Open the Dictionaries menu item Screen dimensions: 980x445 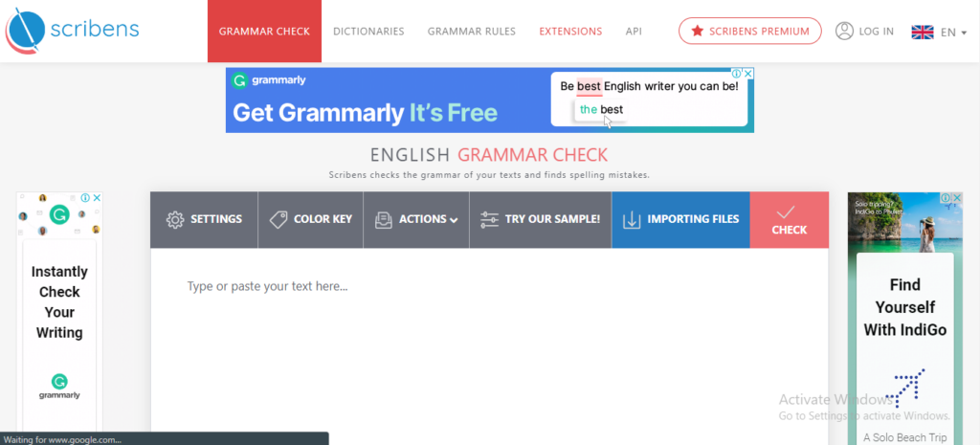pyautogui.click(x=368, y=32)
